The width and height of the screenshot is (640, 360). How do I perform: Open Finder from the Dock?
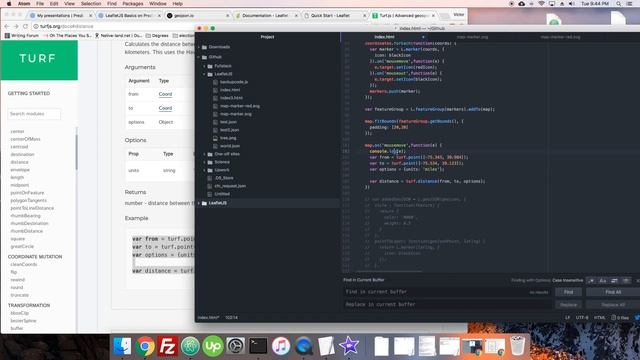coord(122,346)
